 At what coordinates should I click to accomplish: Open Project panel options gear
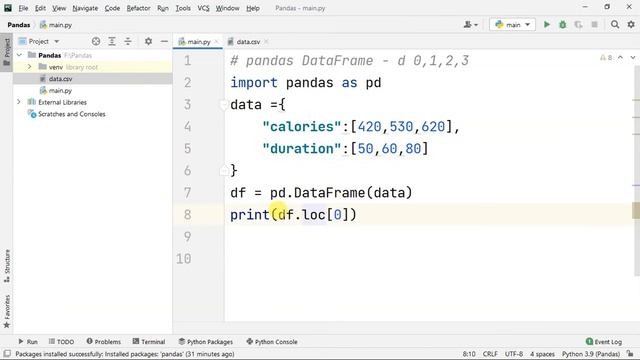pos(149,41)
